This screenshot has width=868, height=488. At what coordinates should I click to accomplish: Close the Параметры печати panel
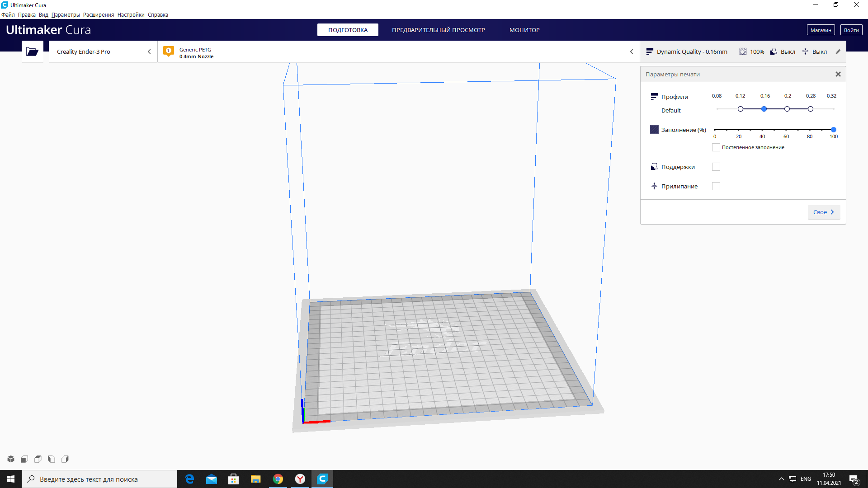coord(838,74)
